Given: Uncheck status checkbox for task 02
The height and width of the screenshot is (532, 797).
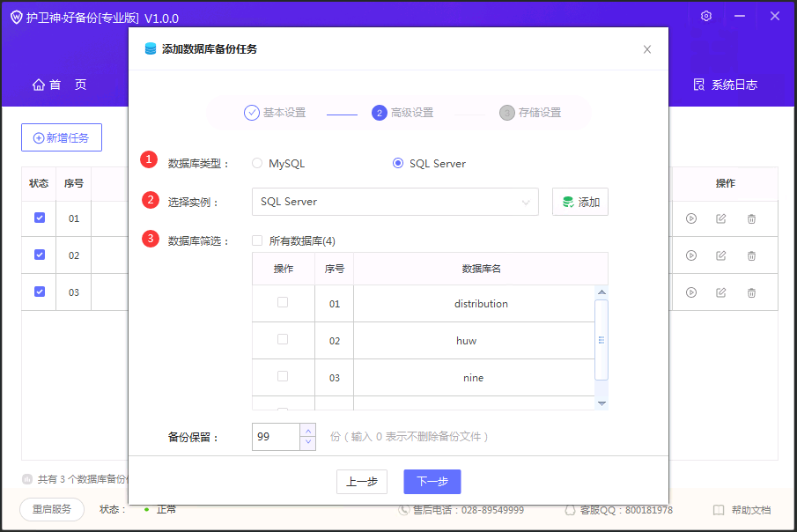Looking at the screenshot, I should coord(39,255).
